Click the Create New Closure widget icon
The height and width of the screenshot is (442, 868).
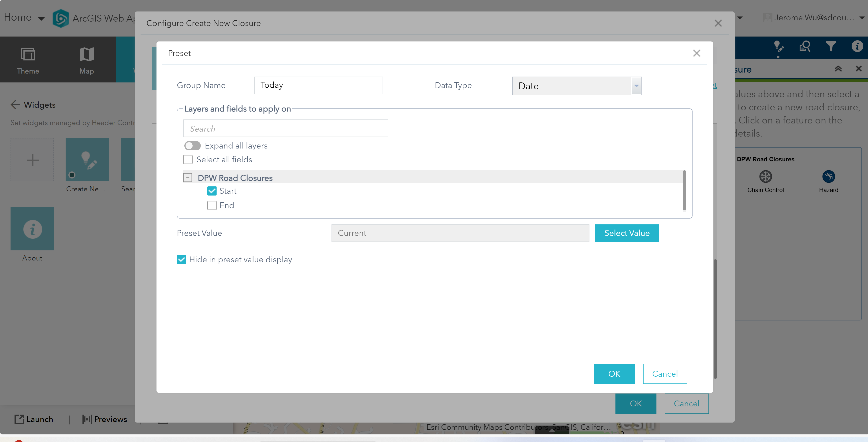pos(87,160)
